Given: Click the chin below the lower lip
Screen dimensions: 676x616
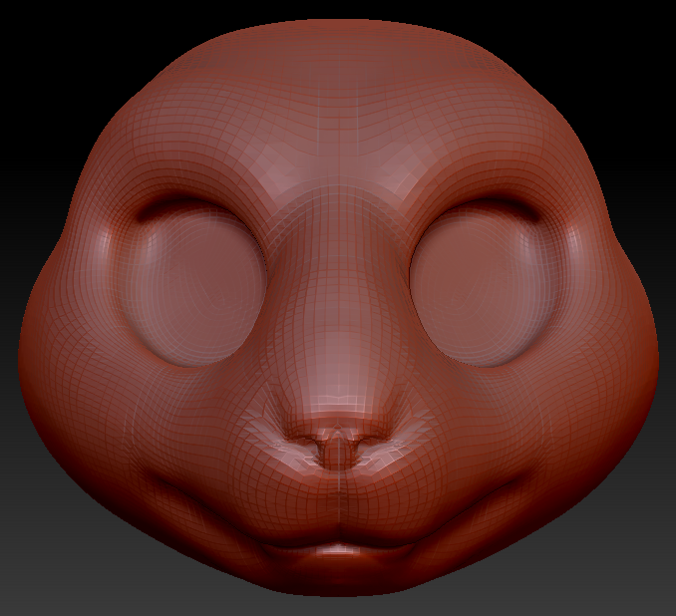Looking at the screenshot, I should (339, 576).
